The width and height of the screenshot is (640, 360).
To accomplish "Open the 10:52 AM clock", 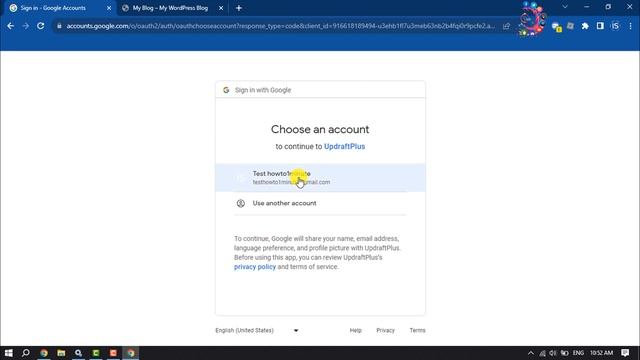I will point(601,353).
